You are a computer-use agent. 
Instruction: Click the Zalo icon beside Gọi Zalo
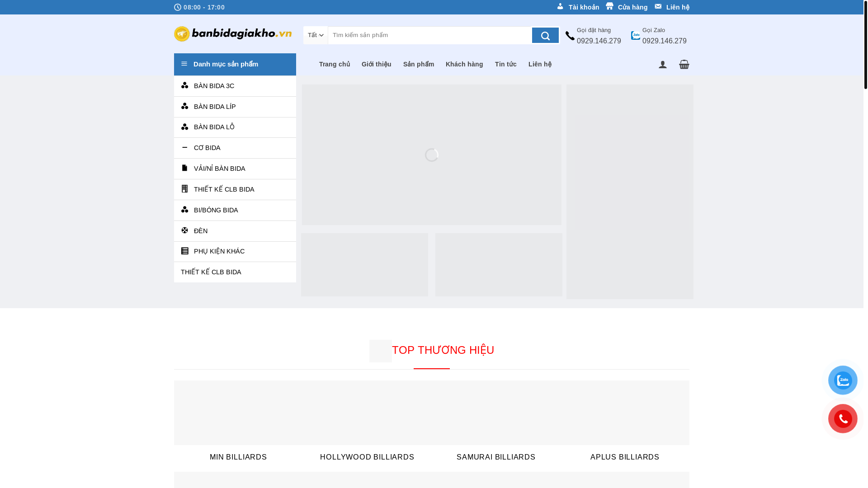(x=636, y=35)
